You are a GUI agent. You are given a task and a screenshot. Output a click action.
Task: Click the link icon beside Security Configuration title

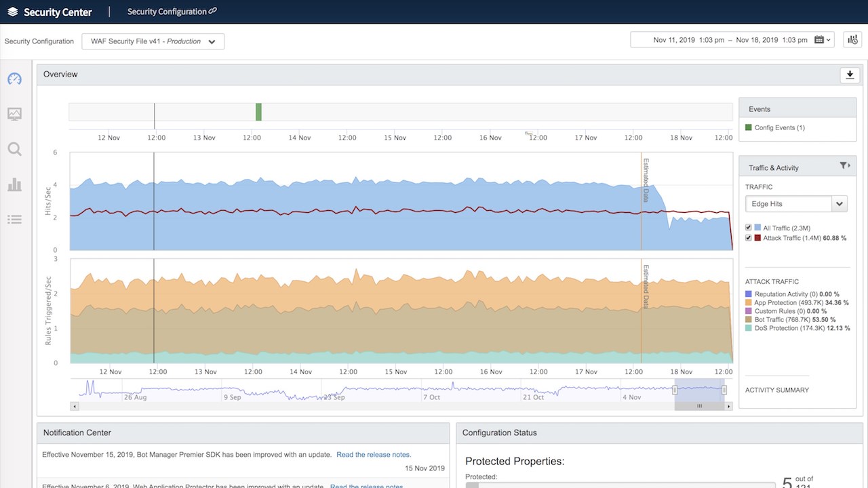click(x=213, y=11)
